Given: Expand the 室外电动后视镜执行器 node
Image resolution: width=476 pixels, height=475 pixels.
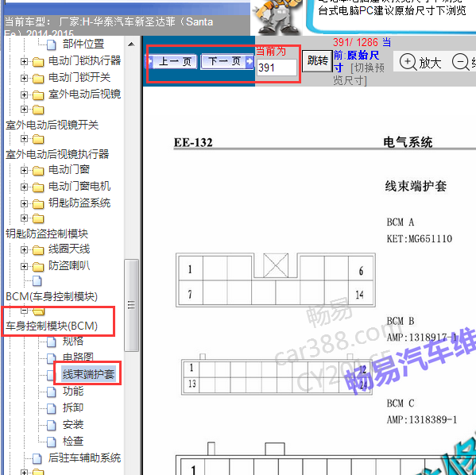Looking at the screenshot, I should [x=24, y=139].
